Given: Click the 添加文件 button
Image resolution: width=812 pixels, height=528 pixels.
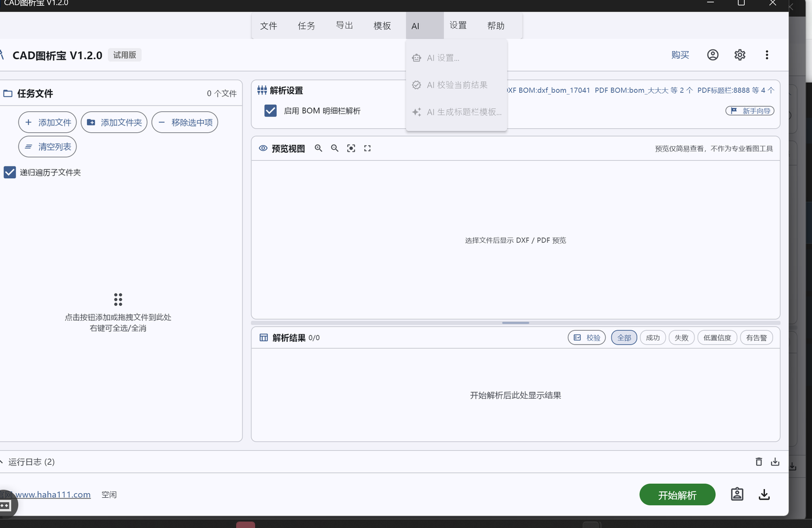Looking at the screenshot, I should 48,122.
